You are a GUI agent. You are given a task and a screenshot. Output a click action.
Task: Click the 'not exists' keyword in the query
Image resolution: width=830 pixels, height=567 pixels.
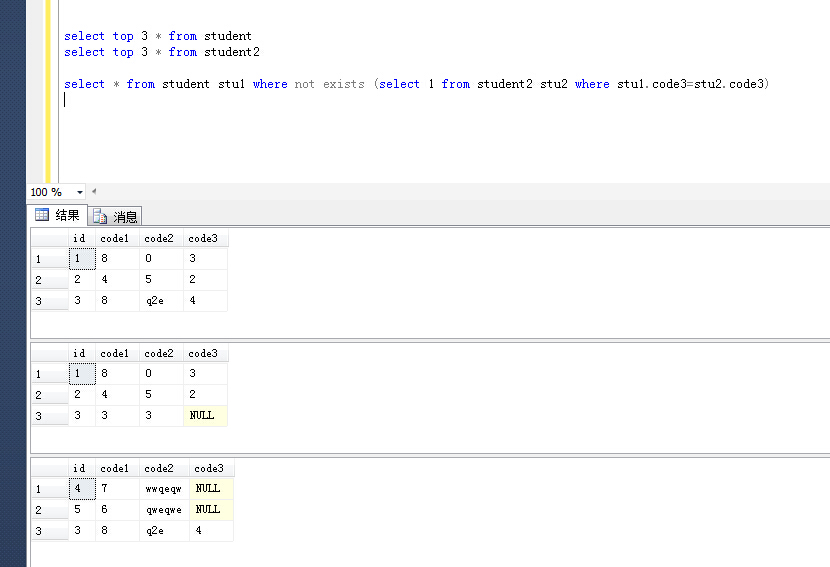click(329, 84)
